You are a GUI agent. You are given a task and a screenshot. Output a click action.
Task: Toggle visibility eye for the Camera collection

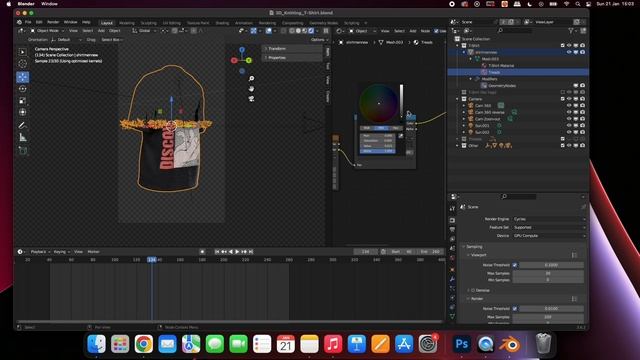click(569, 99)
